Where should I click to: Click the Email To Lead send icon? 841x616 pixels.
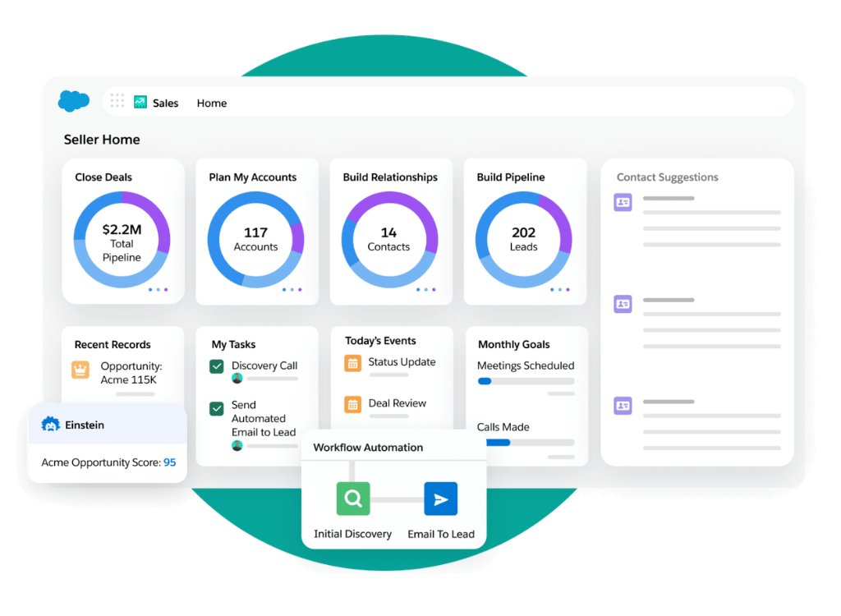coord(441,499)
